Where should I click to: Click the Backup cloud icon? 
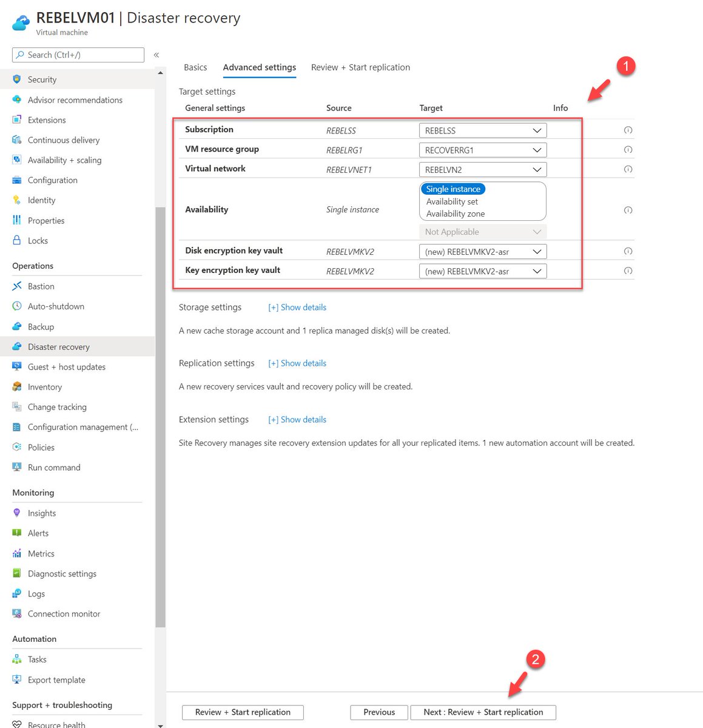click(x=17, y=326)
